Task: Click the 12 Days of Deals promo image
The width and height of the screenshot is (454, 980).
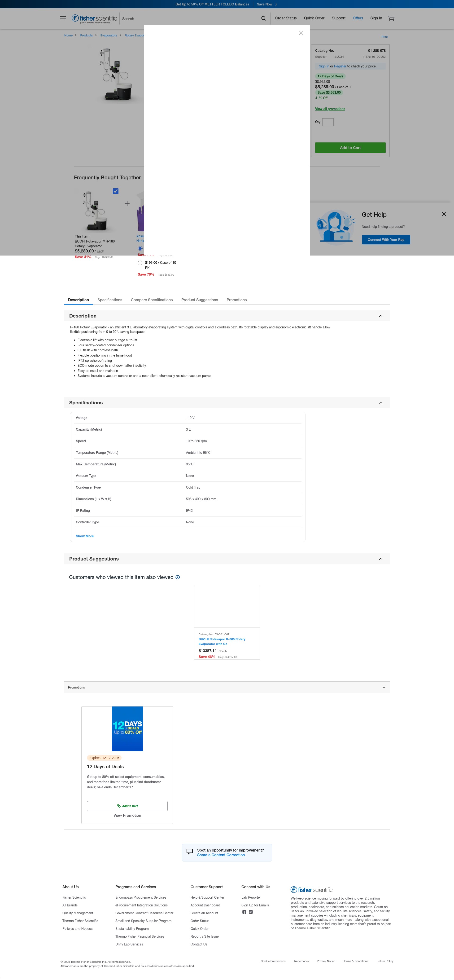Action: point(127,729)
